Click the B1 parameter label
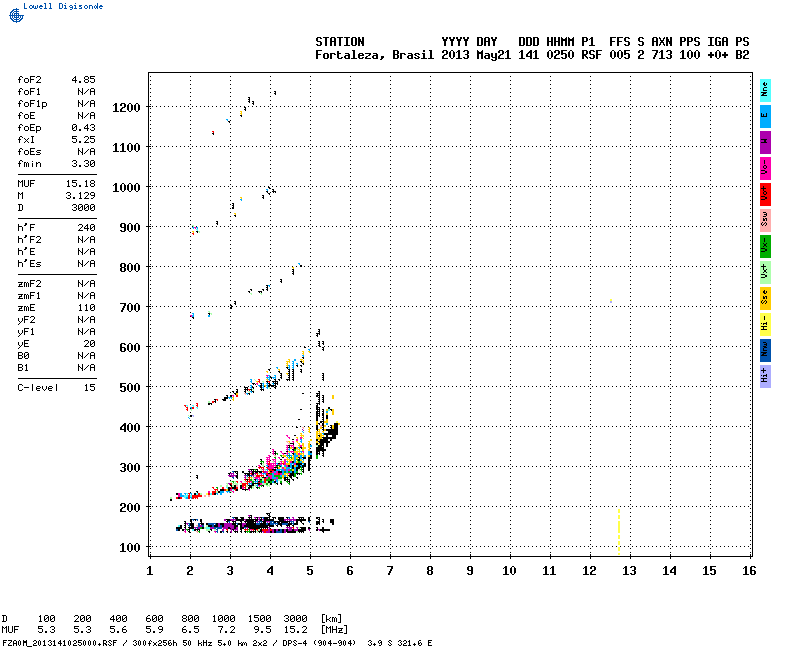This screenshot has width=800, height=650. (23, 368)
